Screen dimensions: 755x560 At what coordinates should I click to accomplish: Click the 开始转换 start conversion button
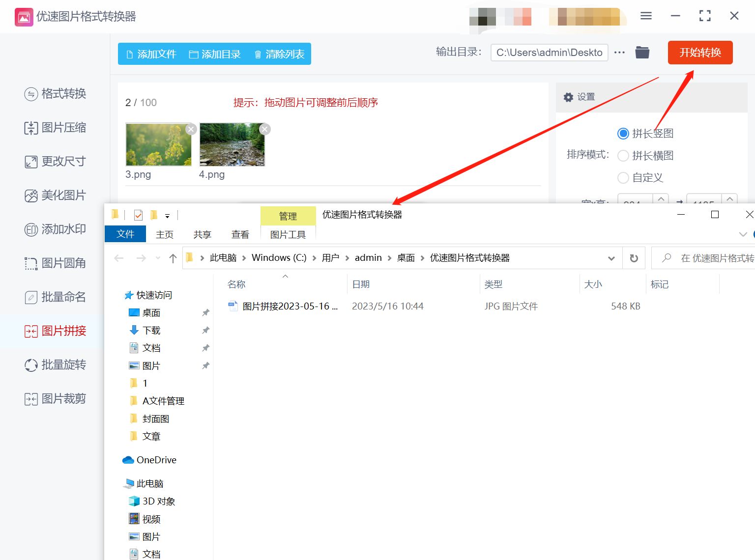pos(700,53)
